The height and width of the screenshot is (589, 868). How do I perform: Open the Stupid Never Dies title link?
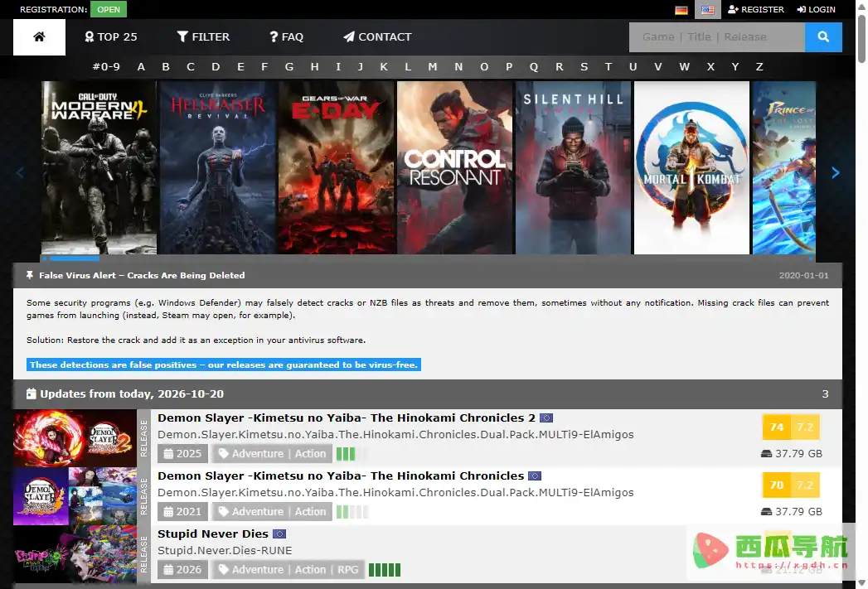[213, 534]
